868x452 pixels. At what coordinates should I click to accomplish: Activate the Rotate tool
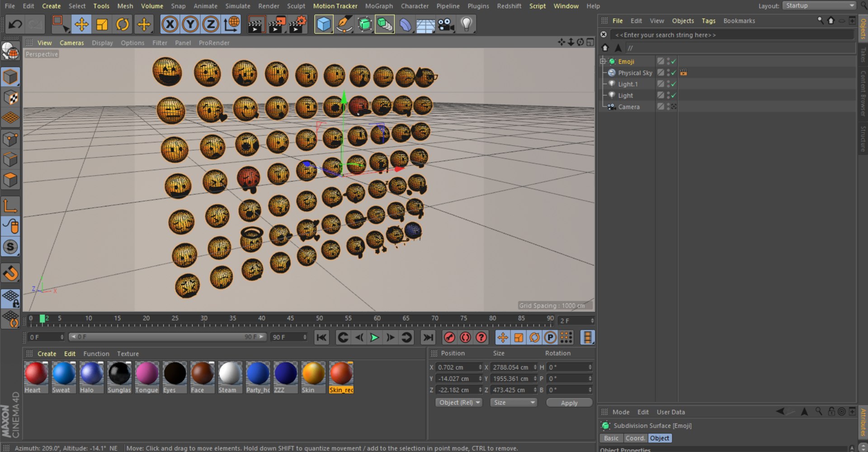[123, 24]
